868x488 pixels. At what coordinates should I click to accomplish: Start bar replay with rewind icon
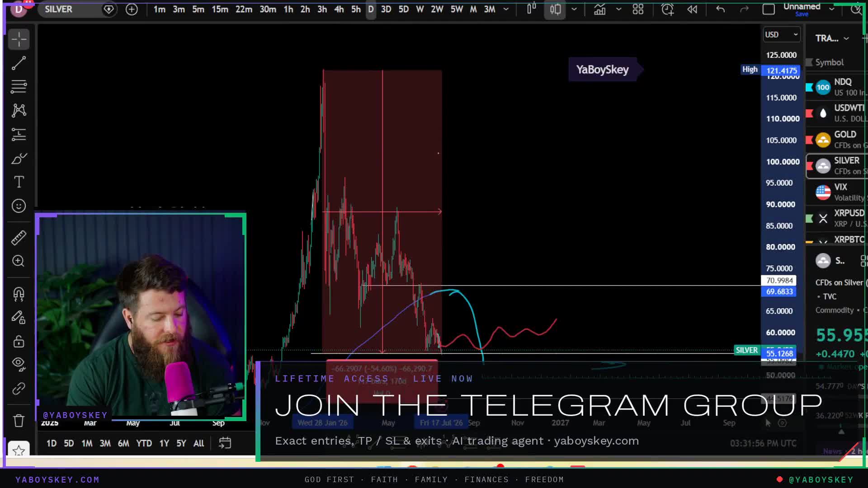(x=692, y=9)
